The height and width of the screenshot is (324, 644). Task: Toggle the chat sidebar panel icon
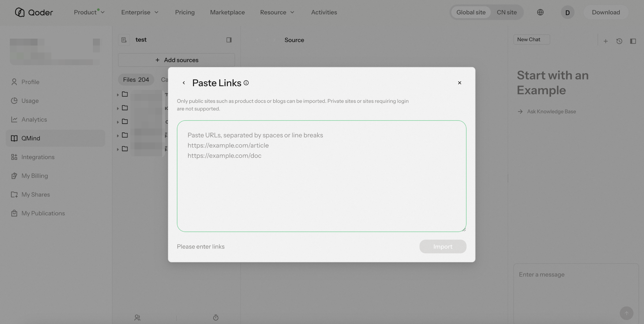pyautogui.click(x=633, y=41)
